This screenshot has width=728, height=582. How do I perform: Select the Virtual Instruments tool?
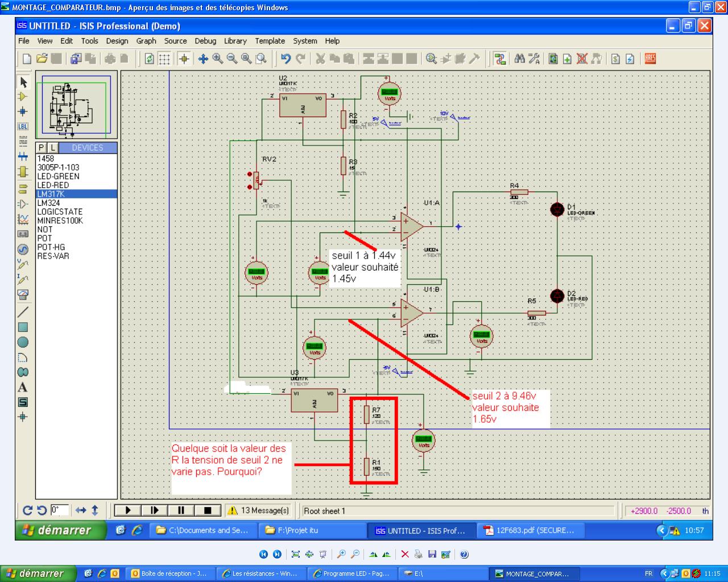tap(23, 294)
